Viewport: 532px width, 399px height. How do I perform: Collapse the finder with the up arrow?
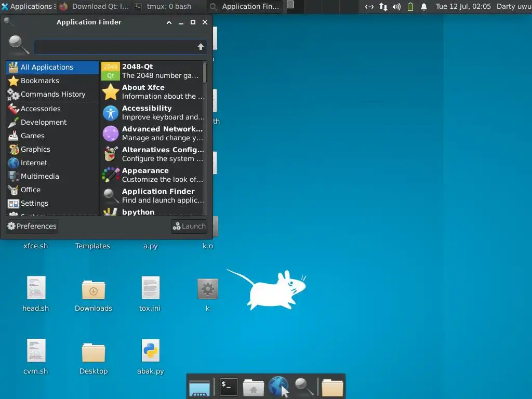(x=201, y=47)
